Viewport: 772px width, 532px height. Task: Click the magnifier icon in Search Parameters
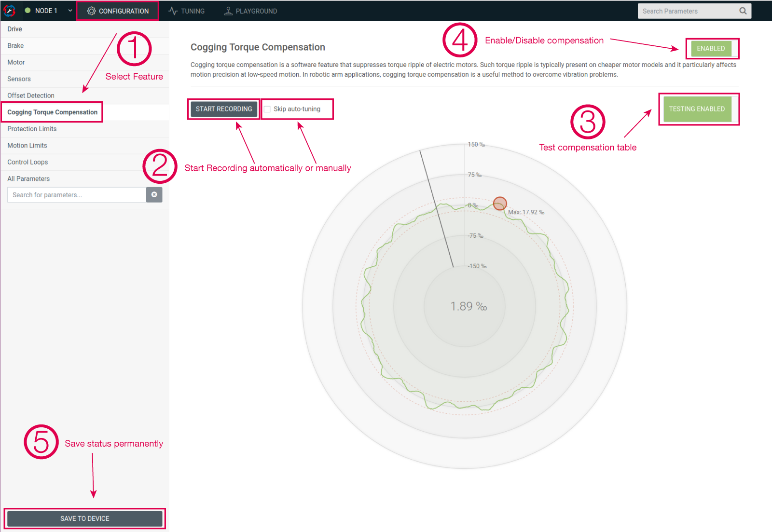(x=743, y=11)
